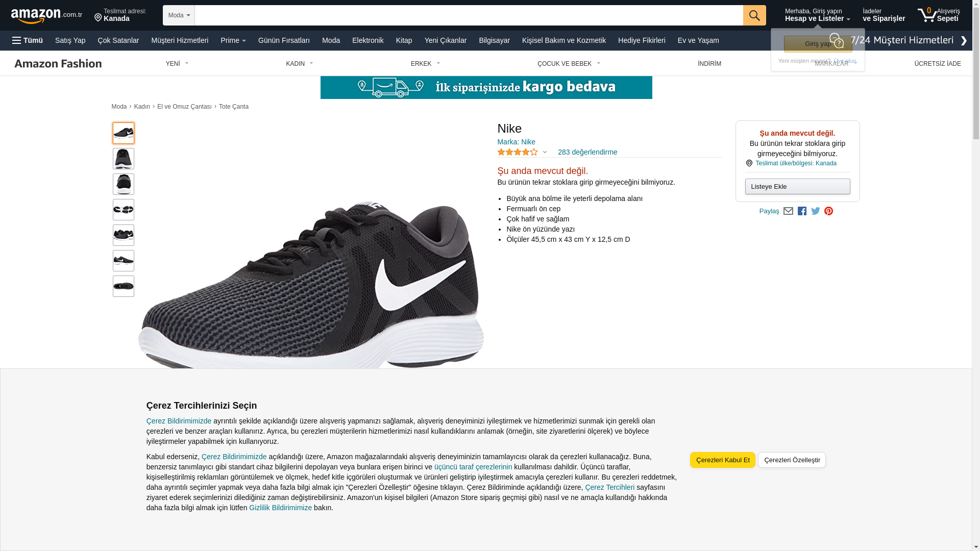Click the search magnifier button

pyautogui.click(x=754, y=15)
